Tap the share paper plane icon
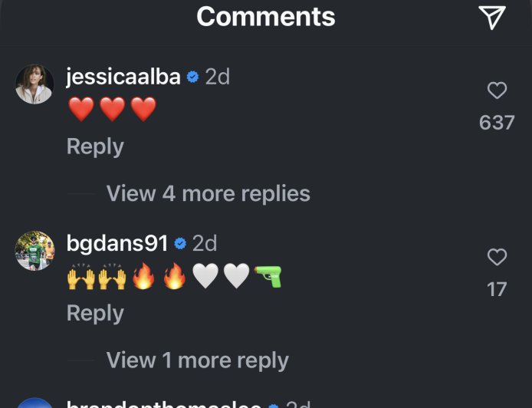 pyautogui.click(x=492, y=18)
